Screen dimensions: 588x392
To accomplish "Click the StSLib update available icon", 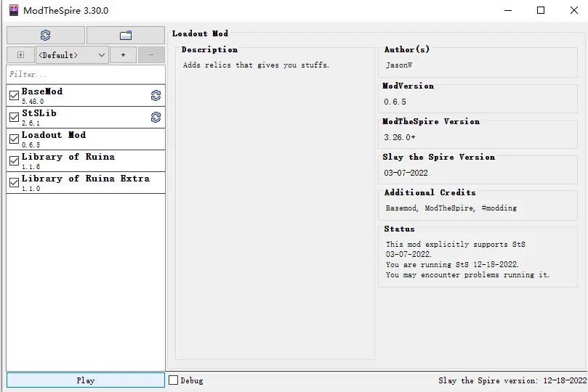I will (x=156, y=118).
